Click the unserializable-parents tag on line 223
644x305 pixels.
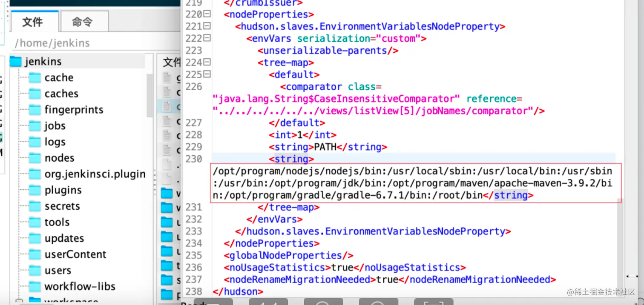328,51
